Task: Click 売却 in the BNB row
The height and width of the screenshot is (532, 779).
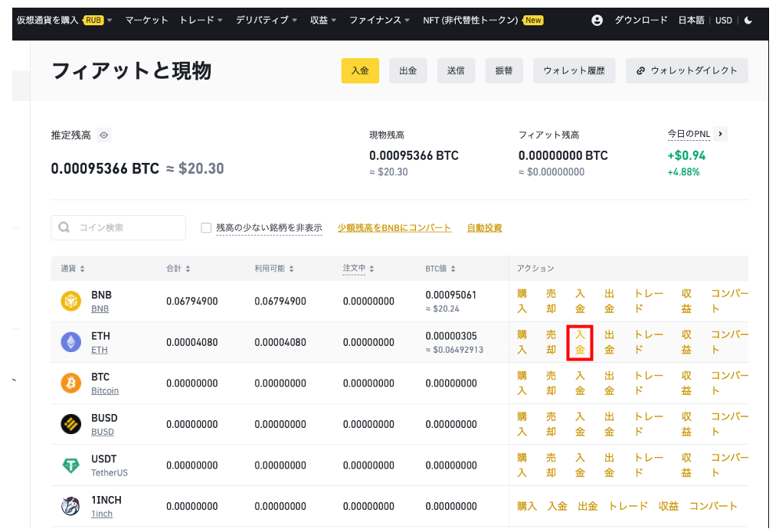Action: coord(551,302)
